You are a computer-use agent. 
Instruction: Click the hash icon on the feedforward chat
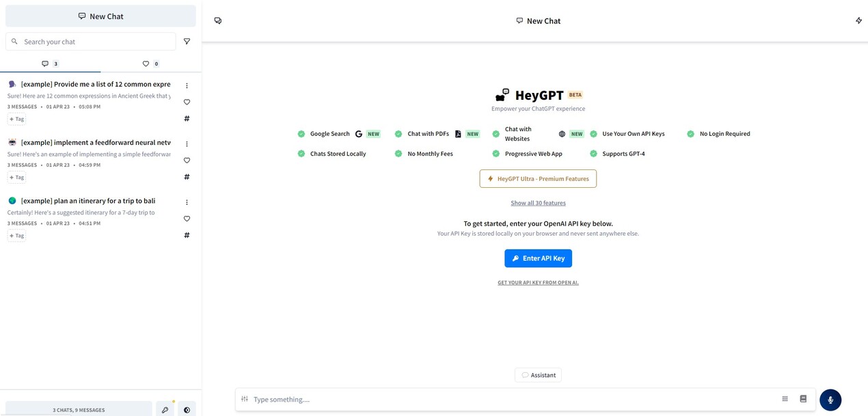(187, 176)
